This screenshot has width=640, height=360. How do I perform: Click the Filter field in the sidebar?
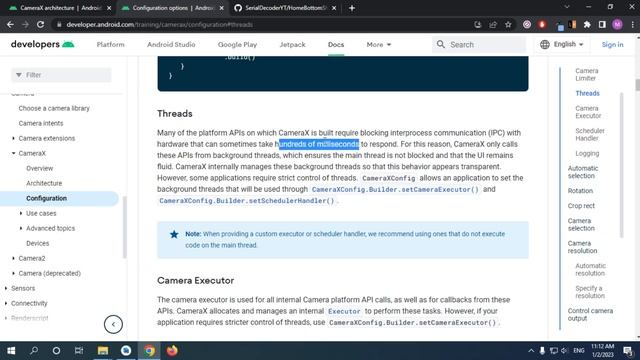(61, 75)
